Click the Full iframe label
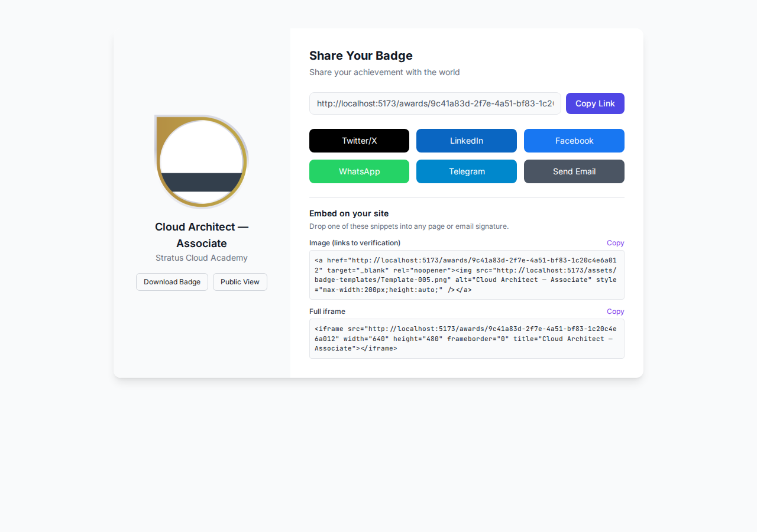Screen dimensions: 757x532 (x=327, y=312)
